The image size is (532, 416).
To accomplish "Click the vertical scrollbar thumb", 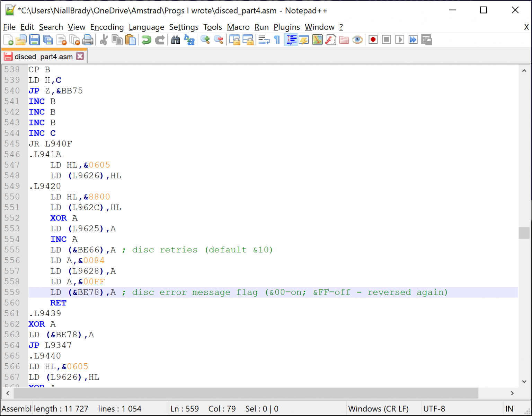I will click(524, 233).
